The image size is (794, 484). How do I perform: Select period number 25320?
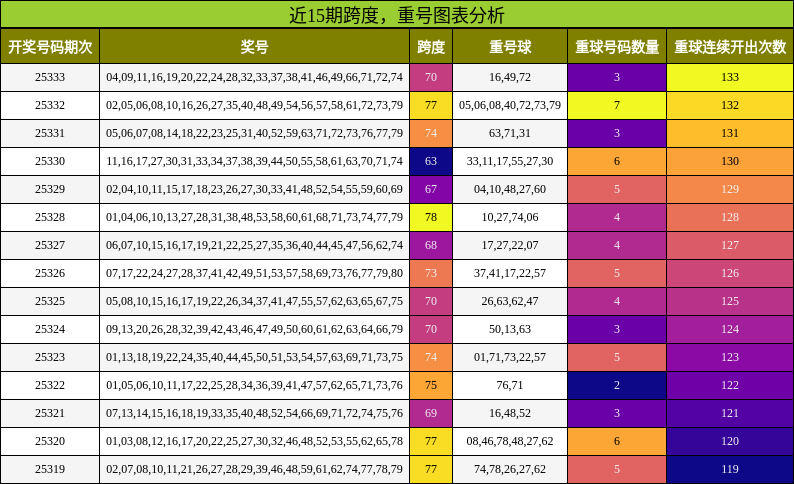click(50, 441)
